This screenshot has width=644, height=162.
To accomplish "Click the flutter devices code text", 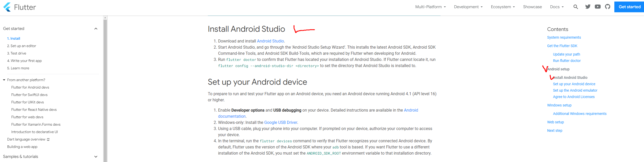I will pos(276,141).
